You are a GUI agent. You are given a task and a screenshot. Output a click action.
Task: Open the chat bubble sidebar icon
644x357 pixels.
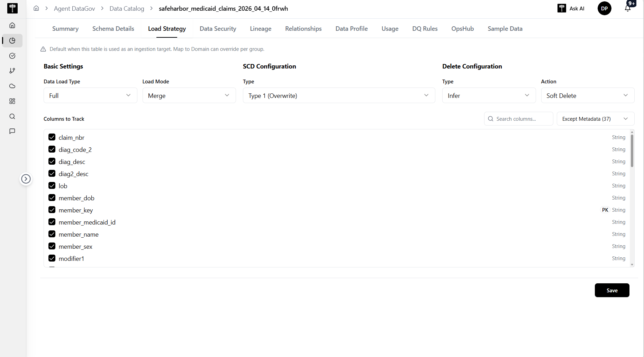point(12,131)
